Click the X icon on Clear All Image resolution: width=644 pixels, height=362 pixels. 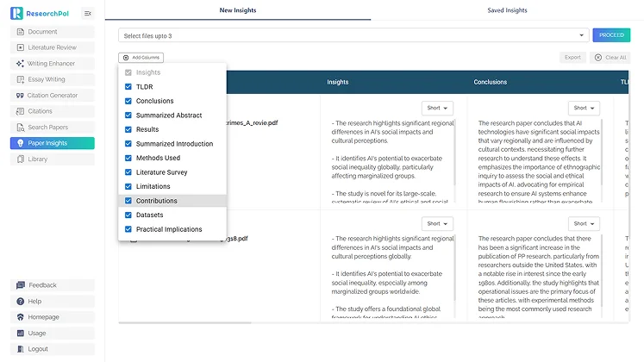pos(598,58)
